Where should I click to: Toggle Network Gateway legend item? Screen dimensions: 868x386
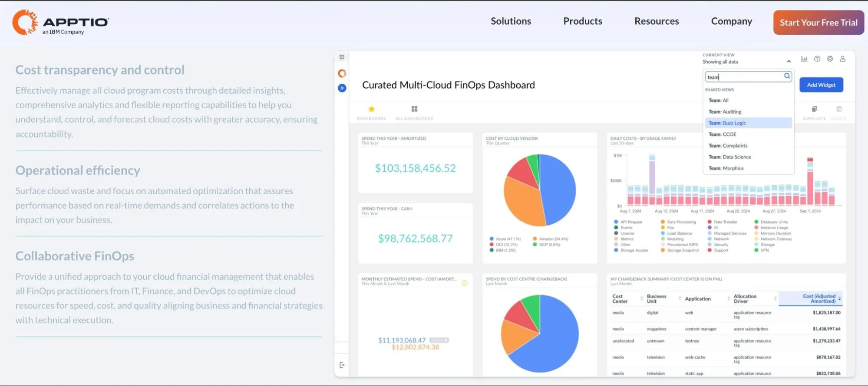[773, 239]
